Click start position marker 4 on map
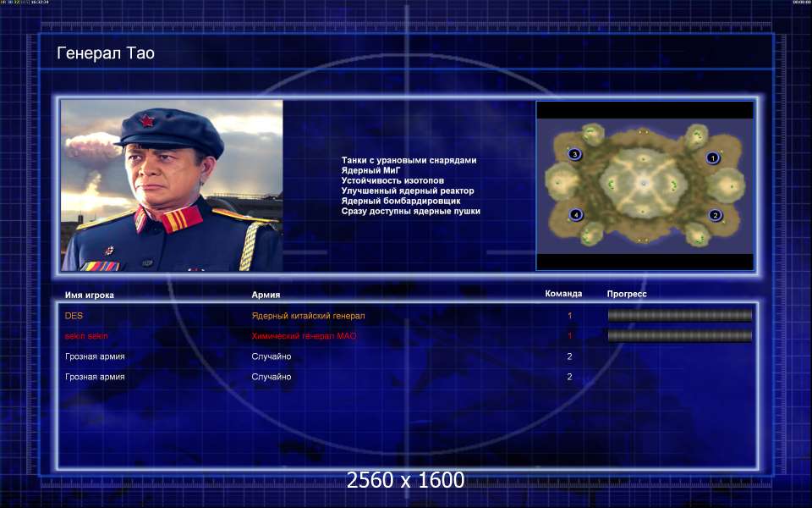The width and height of the screenshot is (812, 508). [x=576, y=214]
